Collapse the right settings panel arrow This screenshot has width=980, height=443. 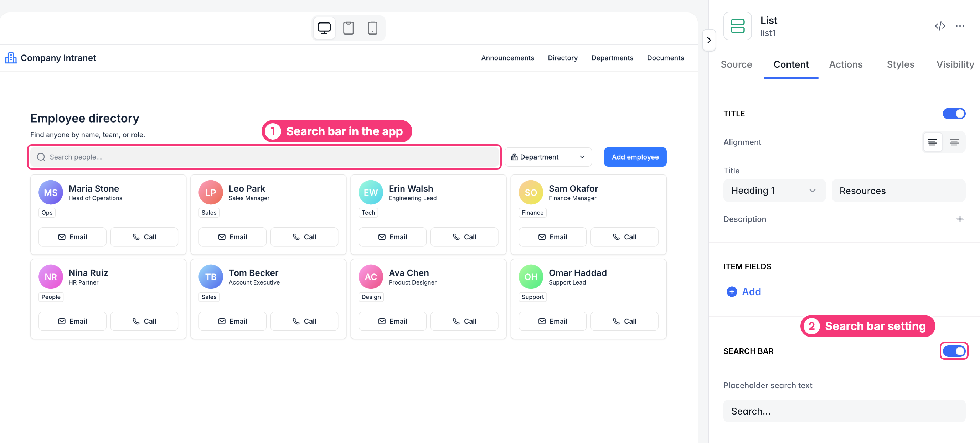coord(709,40)
